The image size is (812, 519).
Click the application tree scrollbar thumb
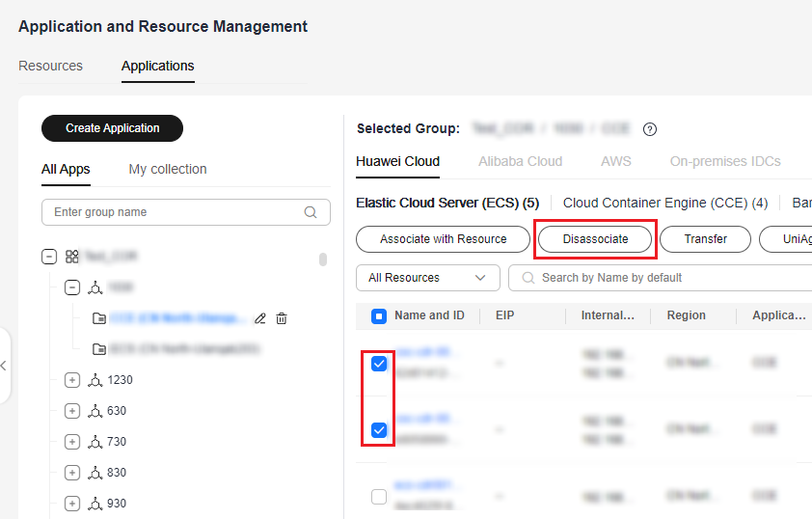[323, 259]
